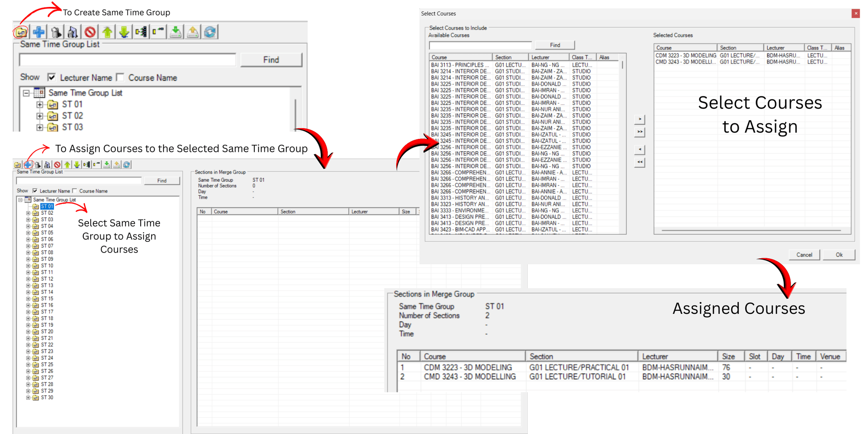Click Cancel button in Select Courses dialog
Screen dimensions: 868x434
804,255
